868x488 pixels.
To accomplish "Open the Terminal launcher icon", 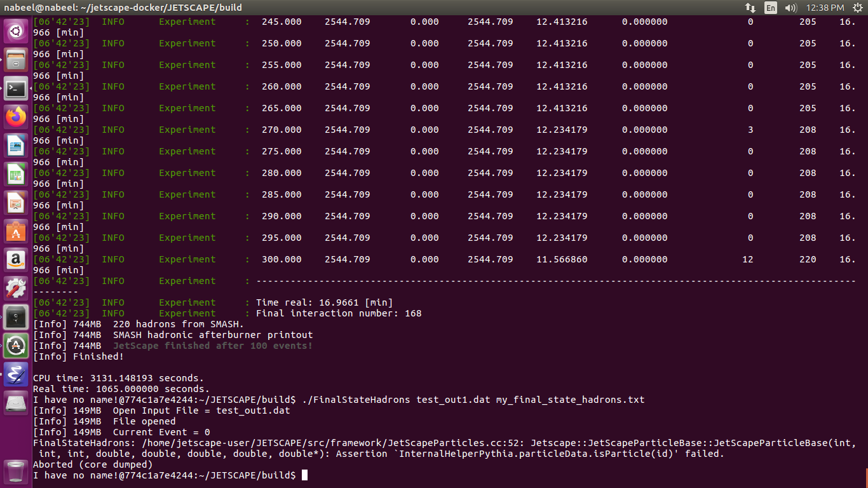I will 16,89.
